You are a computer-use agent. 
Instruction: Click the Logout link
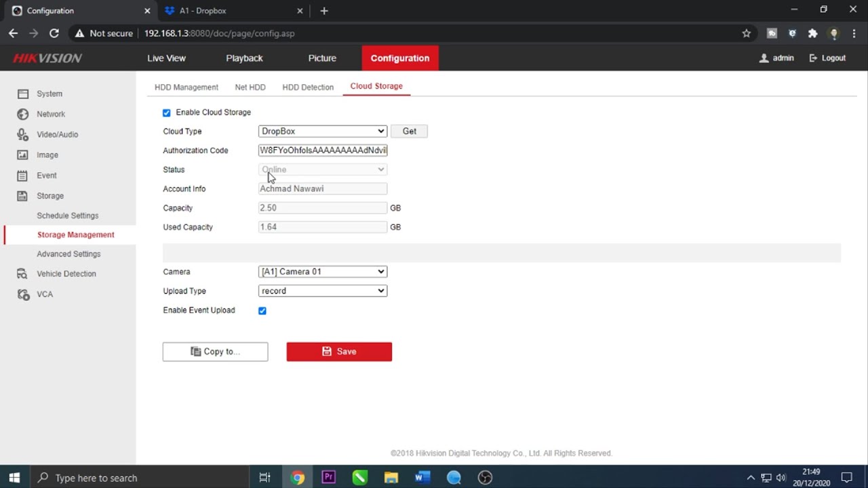tap(827, 58)
